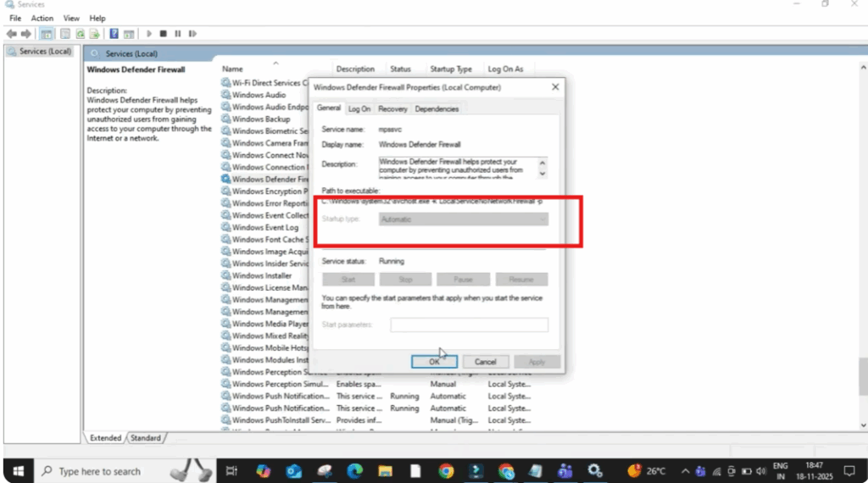This screenshot has width=868, height=483.
Task: Open the notification center icon
Action: pos(849,471)
